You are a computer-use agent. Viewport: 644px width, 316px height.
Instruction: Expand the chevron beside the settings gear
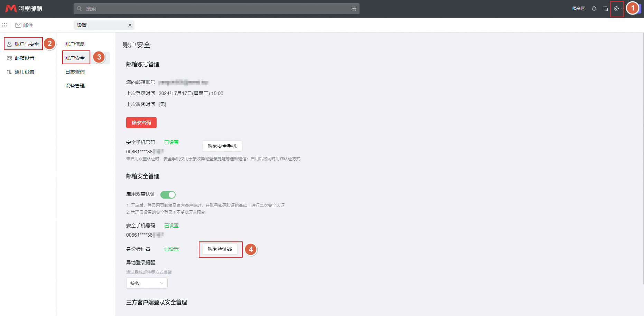pos(623,9)
